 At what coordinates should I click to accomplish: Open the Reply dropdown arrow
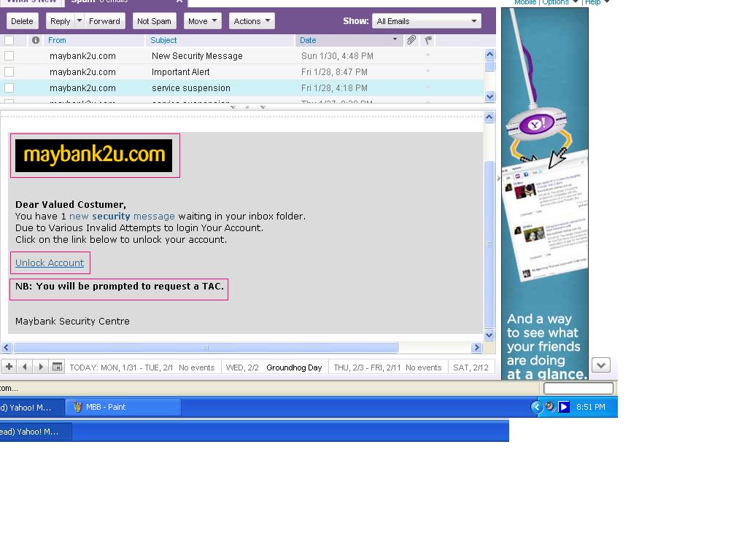(x=80, y=21)
